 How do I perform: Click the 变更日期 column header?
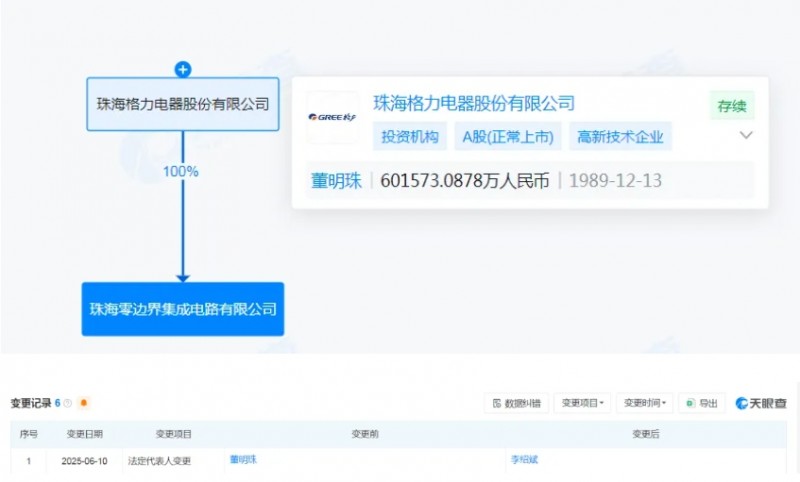coord(85,434)
